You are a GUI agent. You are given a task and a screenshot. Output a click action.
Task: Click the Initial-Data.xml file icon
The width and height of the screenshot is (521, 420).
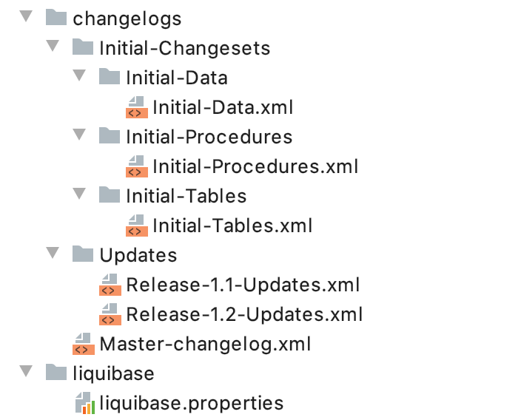[137, 107]
